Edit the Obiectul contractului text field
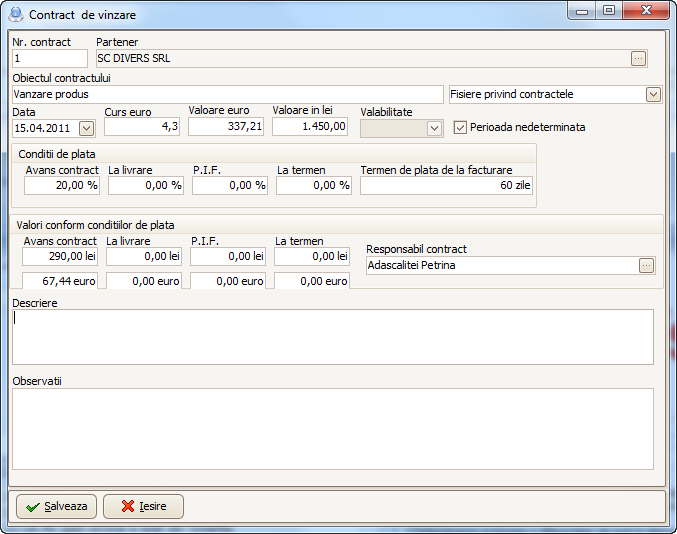Viewport: 677px width, 534px height. pos(227,95)
